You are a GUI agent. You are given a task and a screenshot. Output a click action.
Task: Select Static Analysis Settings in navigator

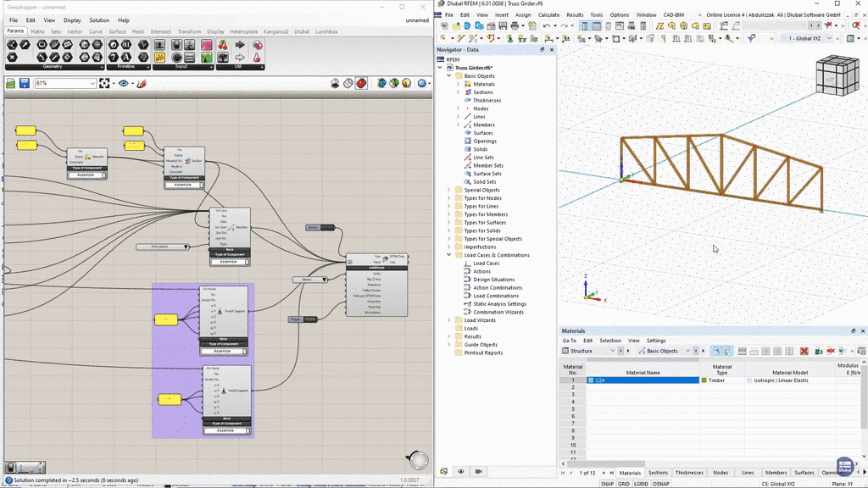tap(499, 304)
